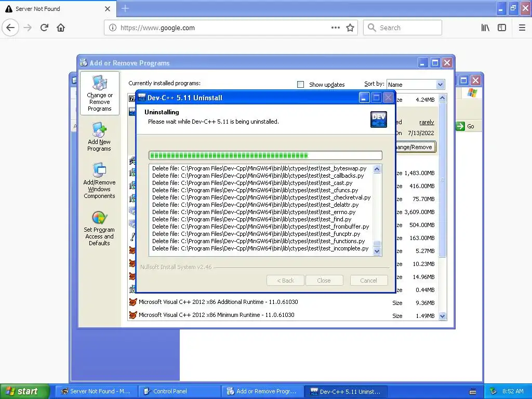Select the test_byteswap.py delete log line
Screen dimensions: 532x399
pos(259,168)
